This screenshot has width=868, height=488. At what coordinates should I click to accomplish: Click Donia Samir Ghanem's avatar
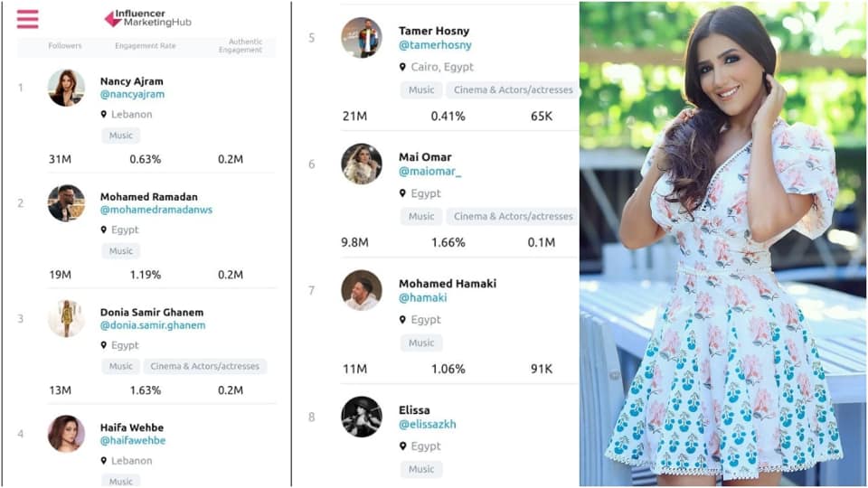point(66,319)
